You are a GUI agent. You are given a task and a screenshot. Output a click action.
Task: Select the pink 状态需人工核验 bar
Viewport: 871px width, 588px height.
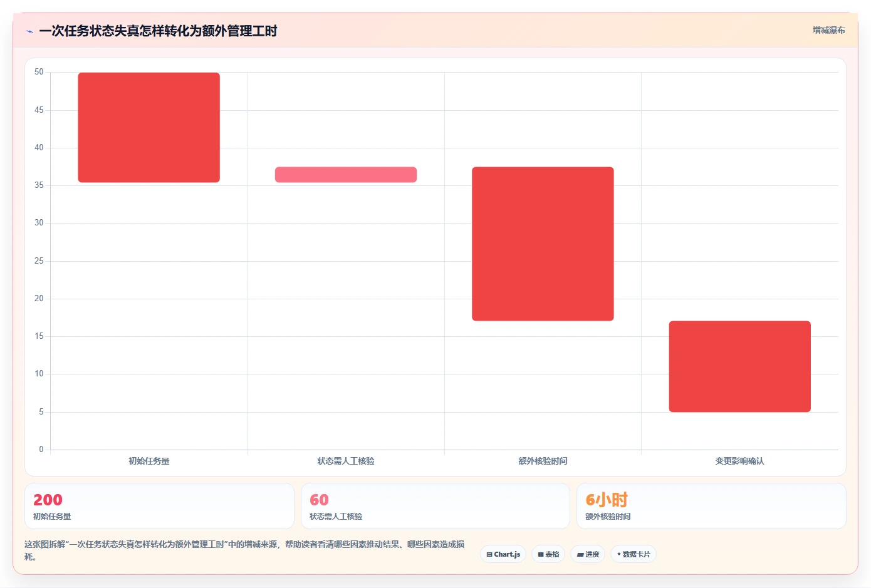tap(346, 175)
